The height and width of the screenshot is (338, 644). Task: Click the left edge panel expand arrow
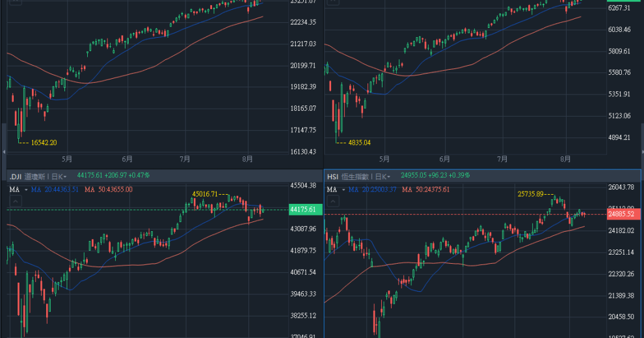tap(3, 151)
